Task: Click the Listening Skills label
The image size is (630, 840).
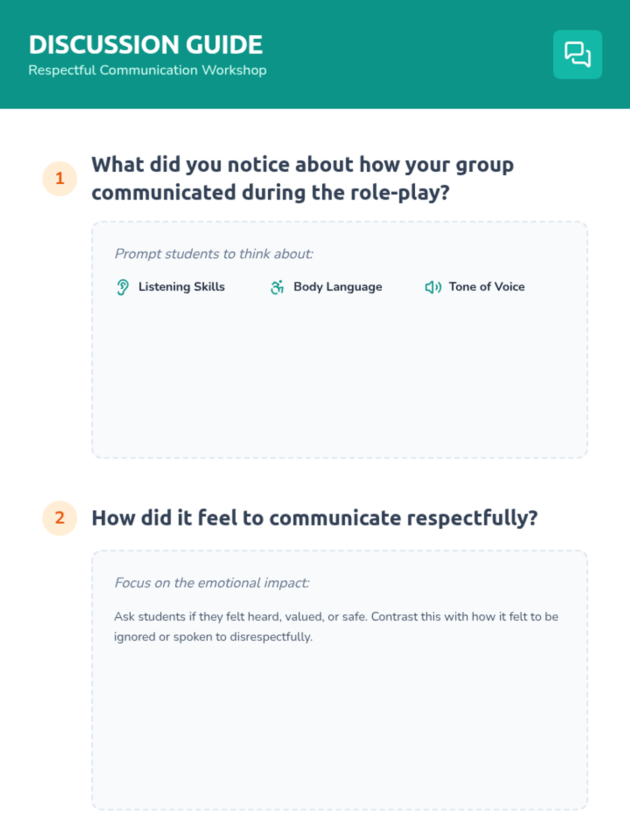Action: point(182,287)
